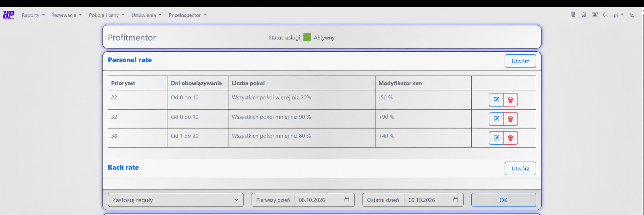The image size is (644, 215).
Task: Delete the priority 22 rule
Action: [x=511, y=100]
